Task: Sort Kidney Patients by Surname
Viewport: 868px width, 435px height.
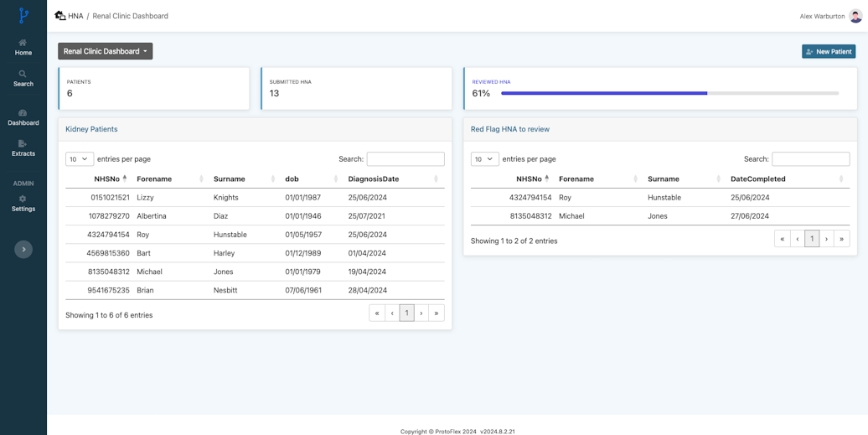Action: 244,179
